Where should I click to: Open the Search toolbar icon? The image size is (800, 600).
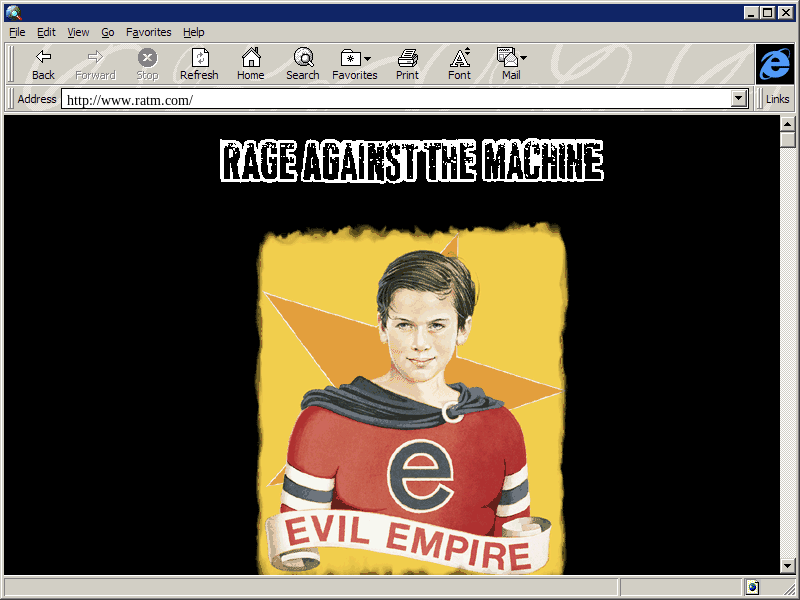(302, 58)
